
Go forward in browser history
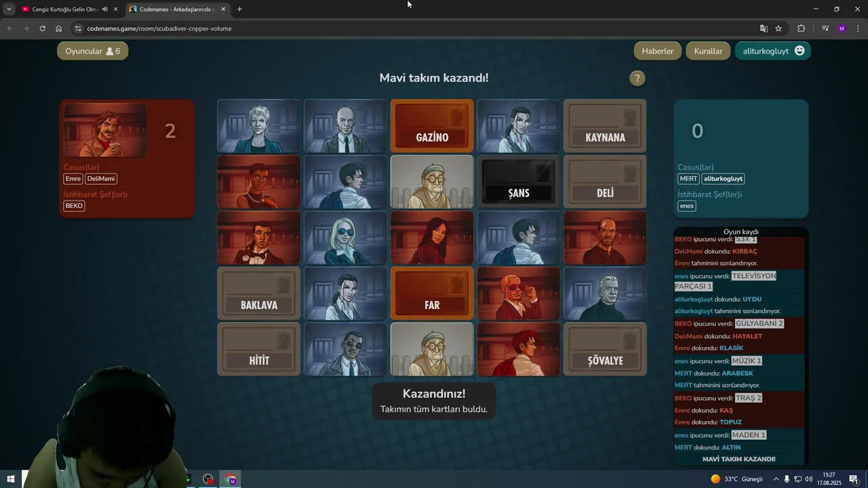[x=26, y=28]
